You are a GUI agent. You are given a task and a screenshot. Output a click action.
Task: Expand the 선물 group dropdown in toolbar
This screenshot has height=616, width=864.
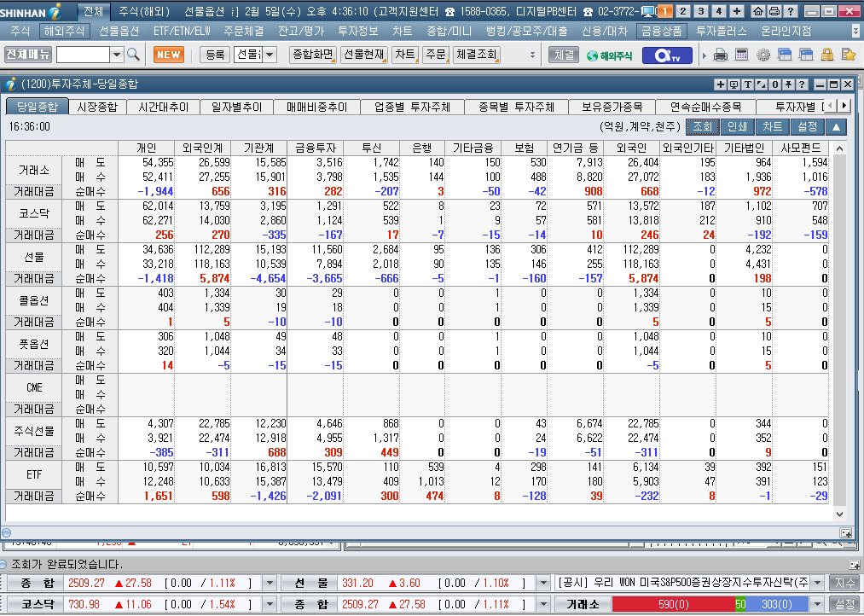coord(270,55)
